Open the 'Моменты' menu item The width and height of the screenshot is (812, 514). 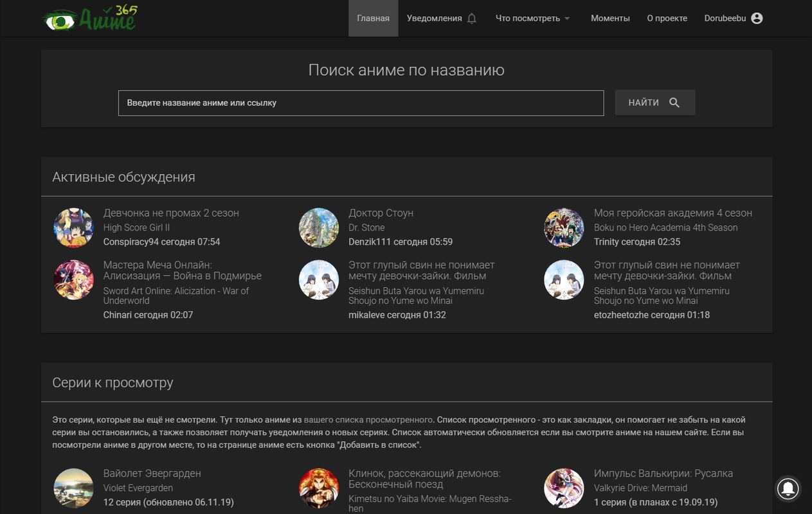tap(610, 19)
